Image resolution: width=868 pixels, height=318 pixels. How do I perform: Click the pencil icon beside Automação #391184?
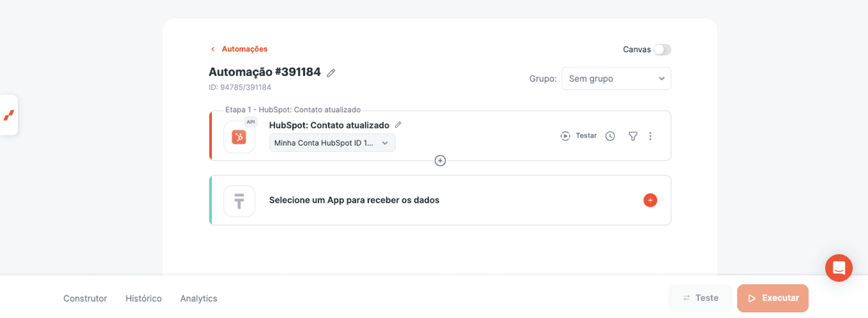[331, 72]
